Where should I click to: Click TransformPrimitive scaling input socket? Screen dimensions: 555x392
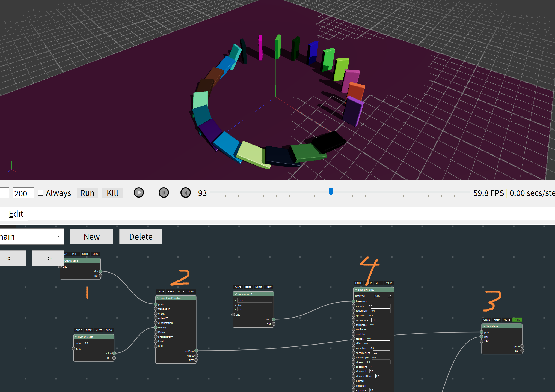tap(156, 327)
